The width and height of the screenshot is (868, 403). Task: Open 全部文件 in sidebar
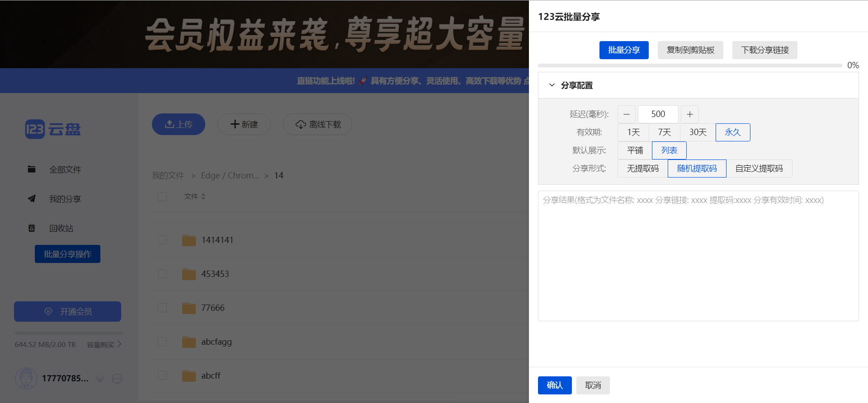point(65,169)
